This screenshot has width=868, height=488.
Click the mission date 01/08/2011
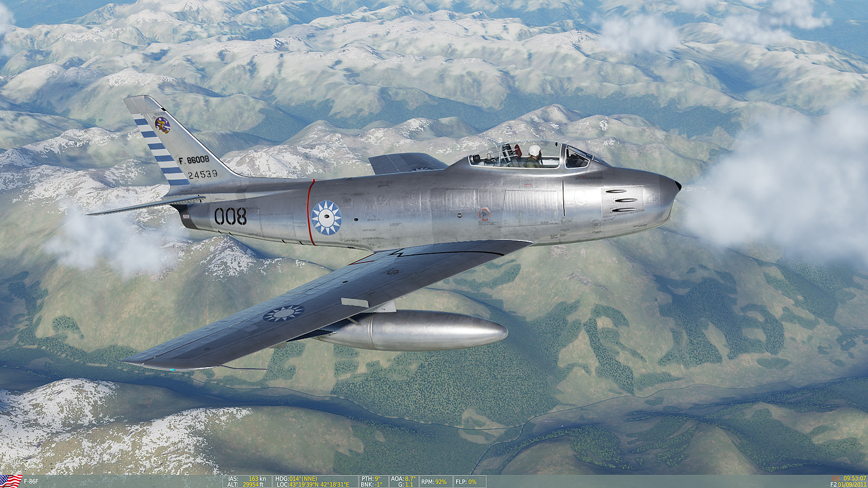tap(852, 485)
